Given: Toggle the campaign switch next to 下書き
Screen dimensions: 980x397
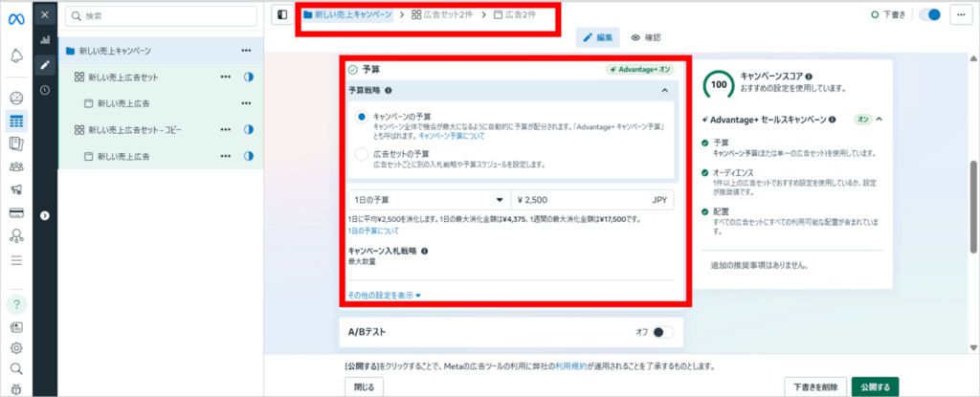Looking at the screenshot, I should tap(930, 15).
